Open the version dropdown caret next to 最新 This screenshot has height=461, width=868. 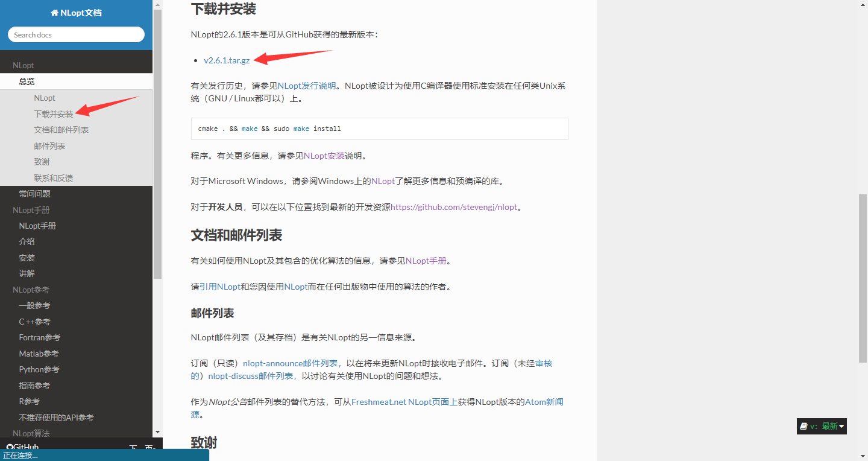(x=841, y=427)
